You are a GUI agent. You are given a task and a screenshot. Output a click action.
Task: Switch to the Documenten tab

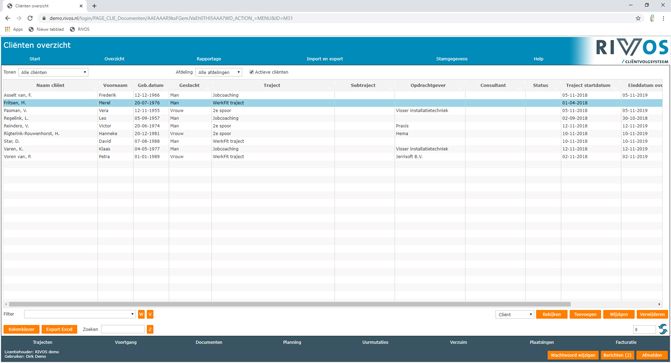point(209,342)
